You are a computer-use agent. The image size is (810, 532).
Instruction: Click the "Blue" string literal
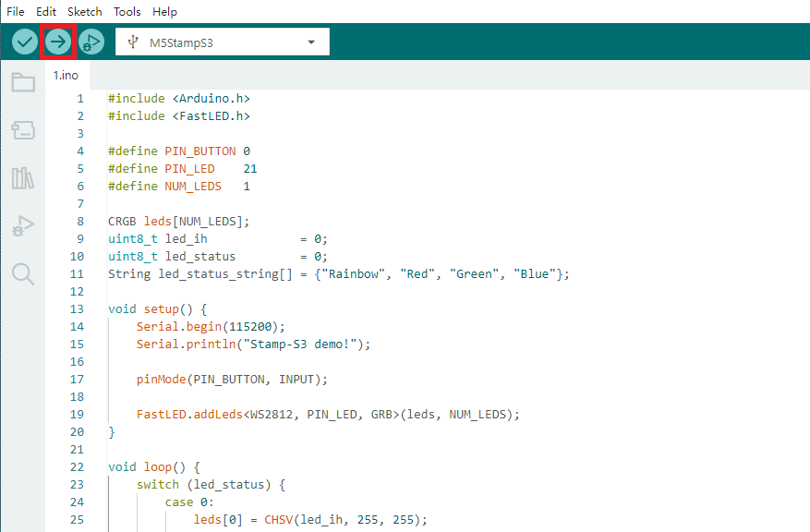(x=535, y=273)
